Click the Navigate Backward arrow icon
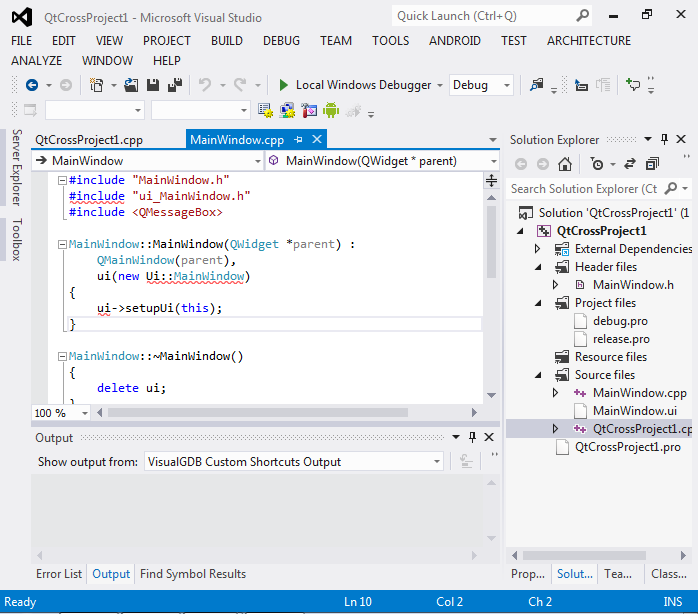 pos(32,85)
